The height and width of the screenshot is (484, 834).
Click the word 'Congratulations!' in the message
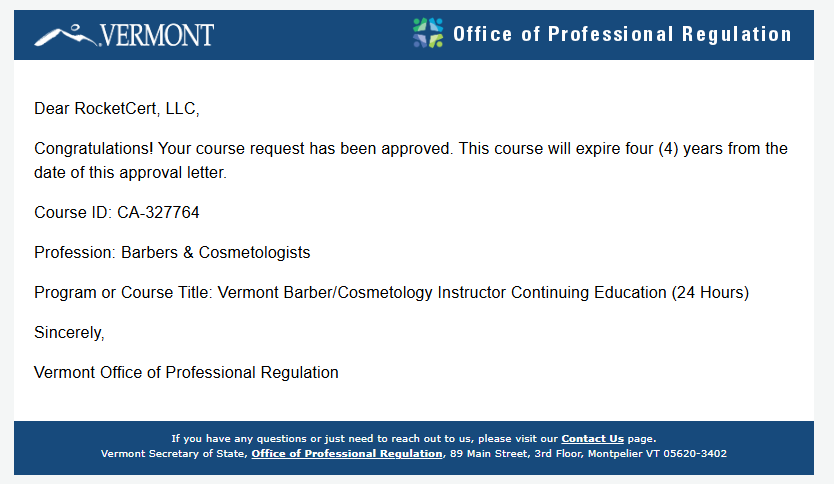pyautogui.click(x=93, y=148)
